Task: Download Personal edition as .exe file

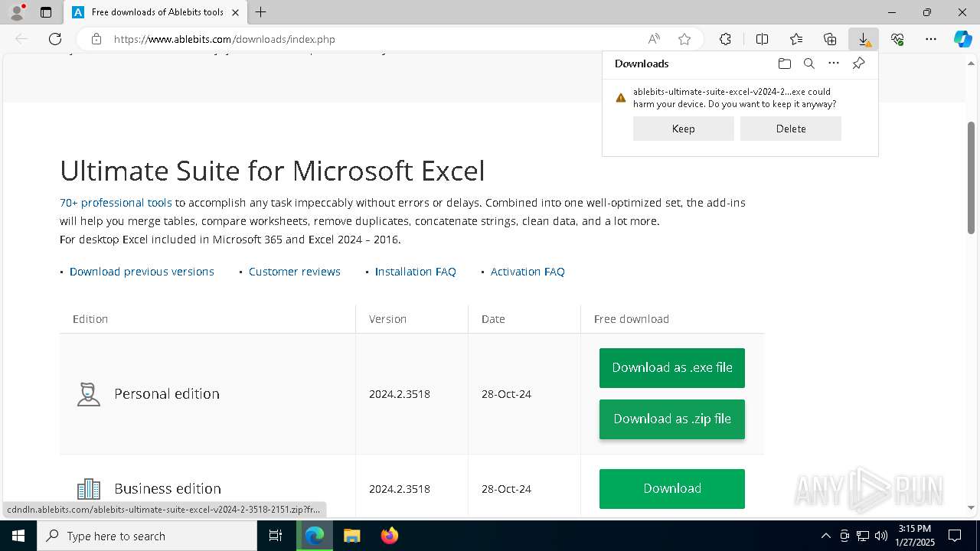Action: click(672, 368)
